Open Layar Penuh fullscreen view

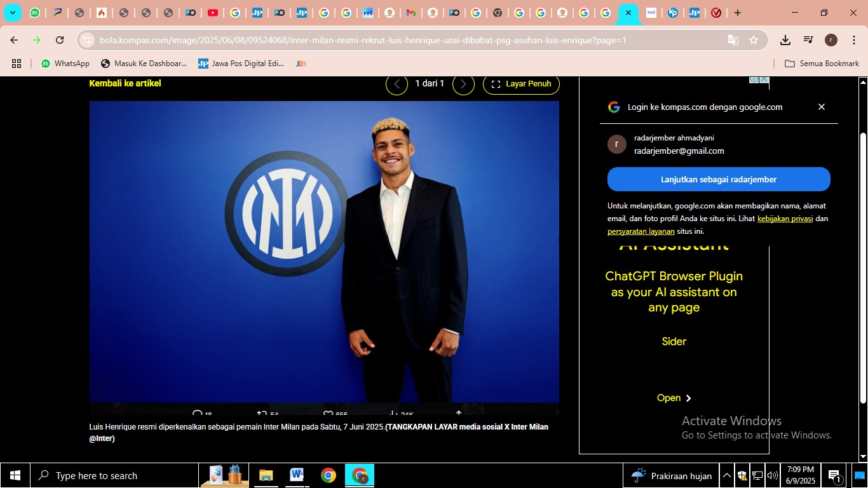[x=521, y=84]
